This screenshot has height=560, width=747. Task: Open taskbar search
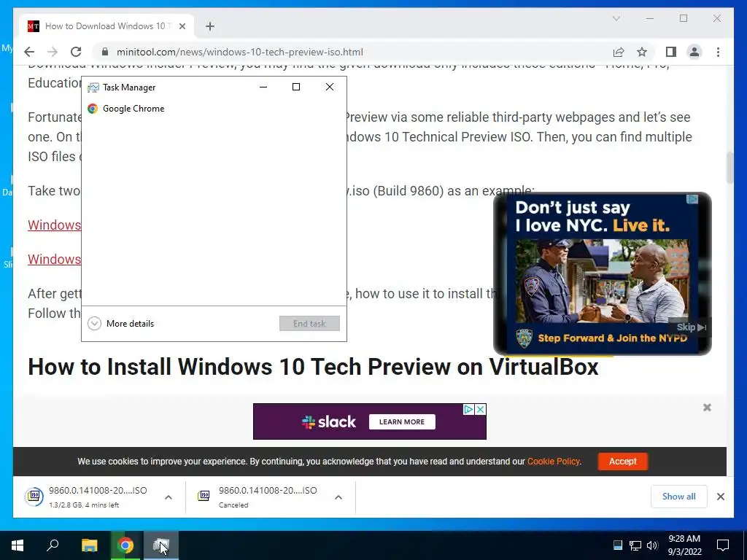tap(53, 545)
